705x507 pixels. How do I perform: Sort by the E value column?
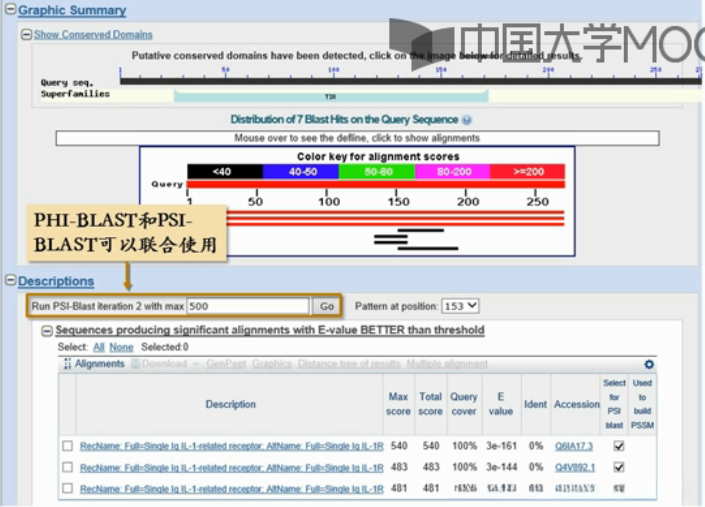click(x=500, y=404)
